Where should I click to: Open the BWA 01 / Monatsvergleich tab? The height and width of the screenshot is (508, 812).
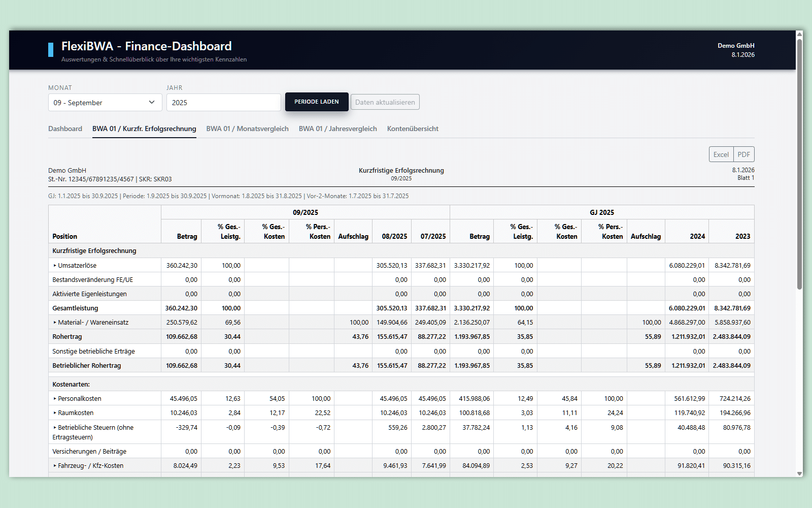click(247, 129)
